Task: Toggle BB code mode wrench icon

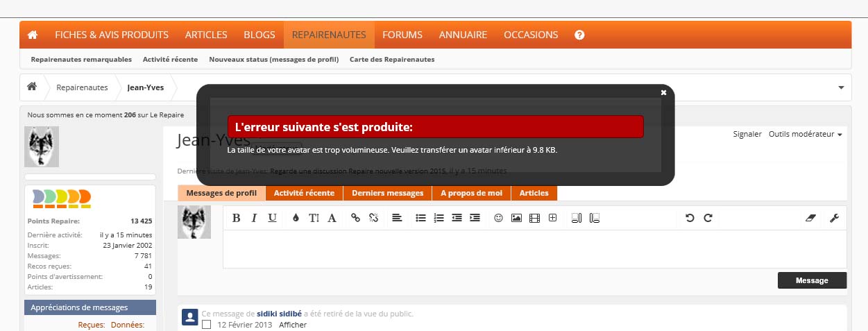Action: pyautogui.click(x=834, y=218)
